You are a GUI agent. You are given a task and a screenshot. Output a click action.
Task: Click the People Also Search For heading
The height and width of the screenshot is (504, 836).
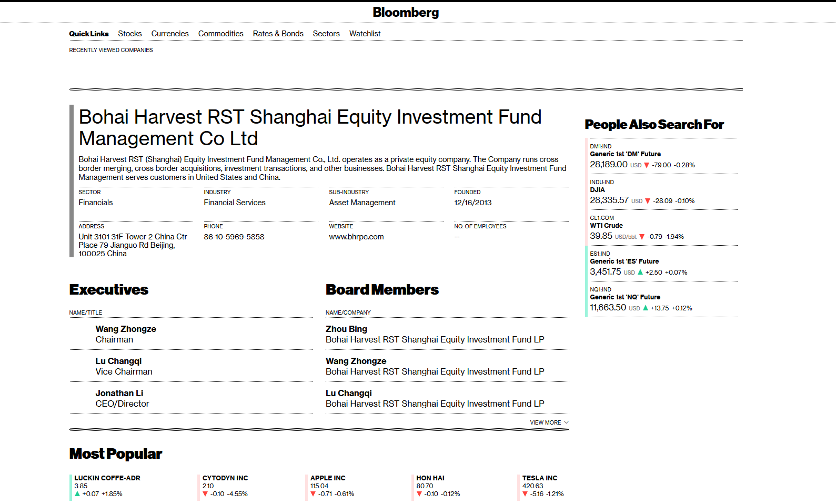point(654,125)
